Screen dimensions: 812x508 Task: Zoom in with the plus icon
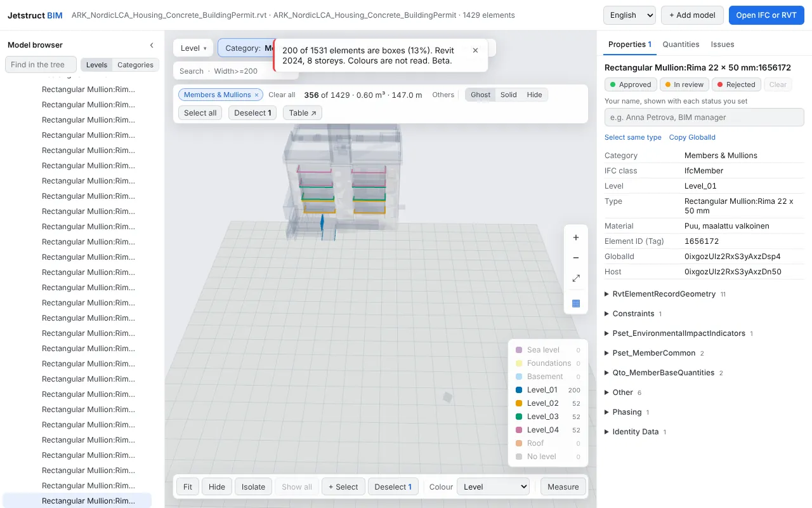[x=576, y=237]
